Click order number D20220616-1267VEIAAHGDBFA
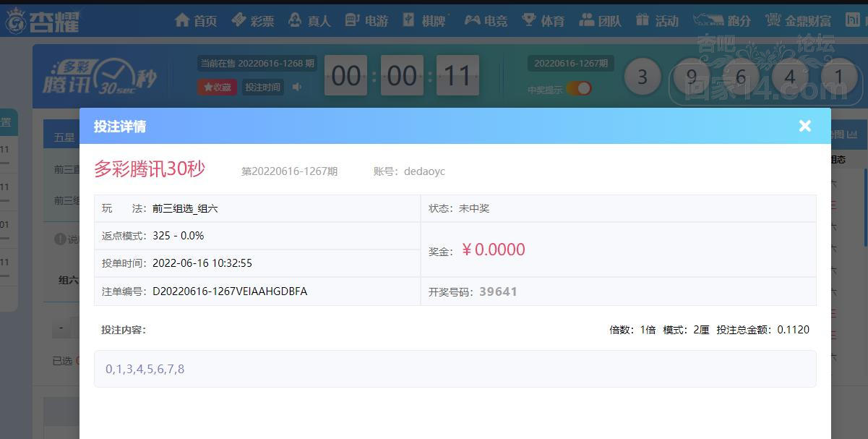This screenshot has width=868, height=439. click(230, 291)
